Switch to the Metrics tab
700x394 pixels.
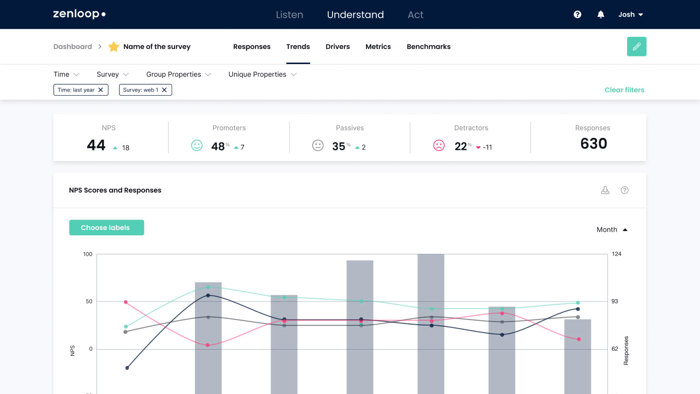click(378, 46)
